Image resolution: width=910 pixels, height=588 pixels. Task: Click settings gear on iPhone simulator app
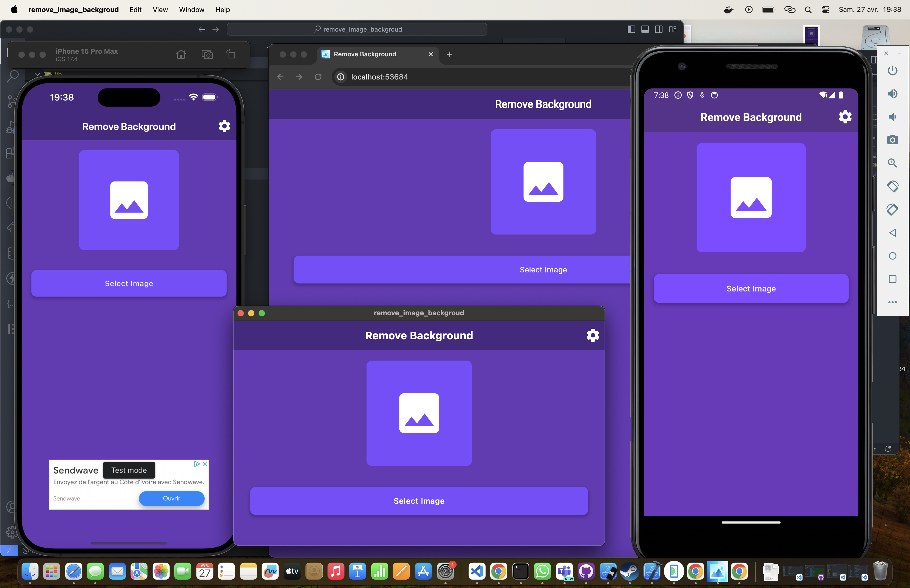point(224,126)
